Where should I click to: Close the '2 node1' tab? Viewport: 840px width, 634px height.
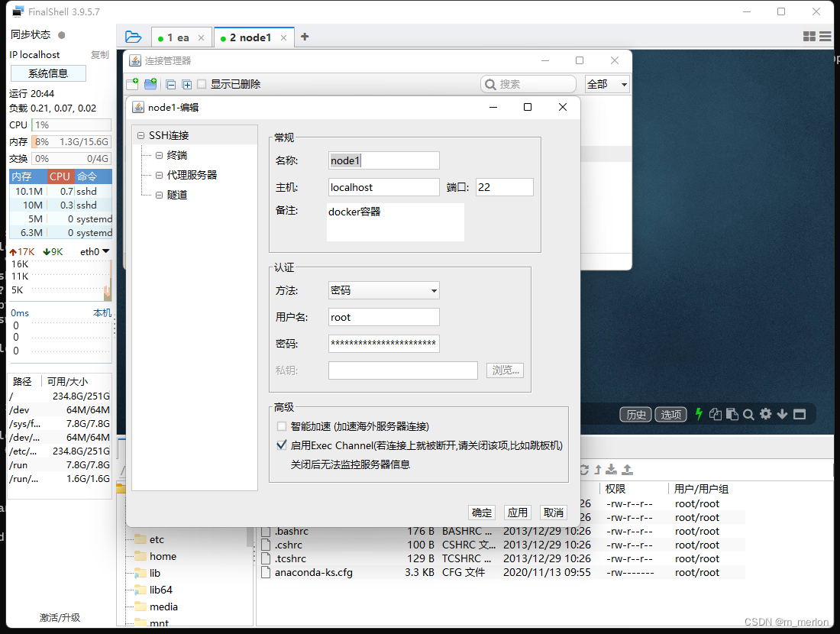283,38
